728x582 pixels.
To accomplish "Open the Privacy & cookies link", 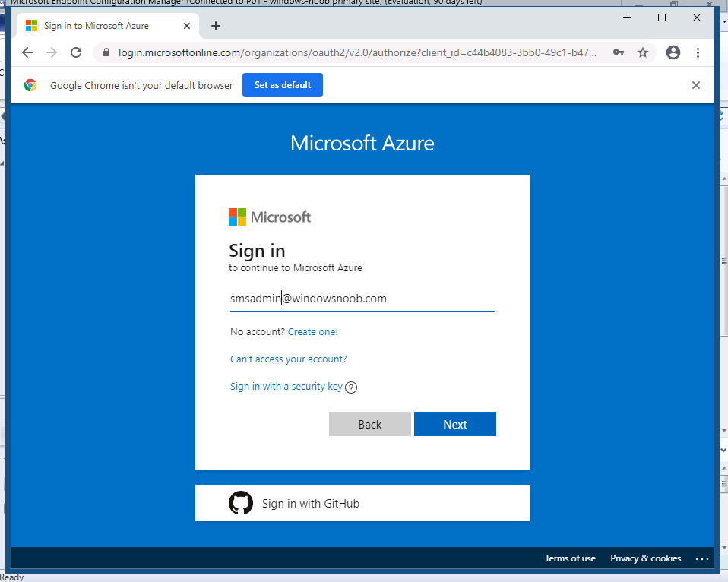I will click(x=645, y=558).
